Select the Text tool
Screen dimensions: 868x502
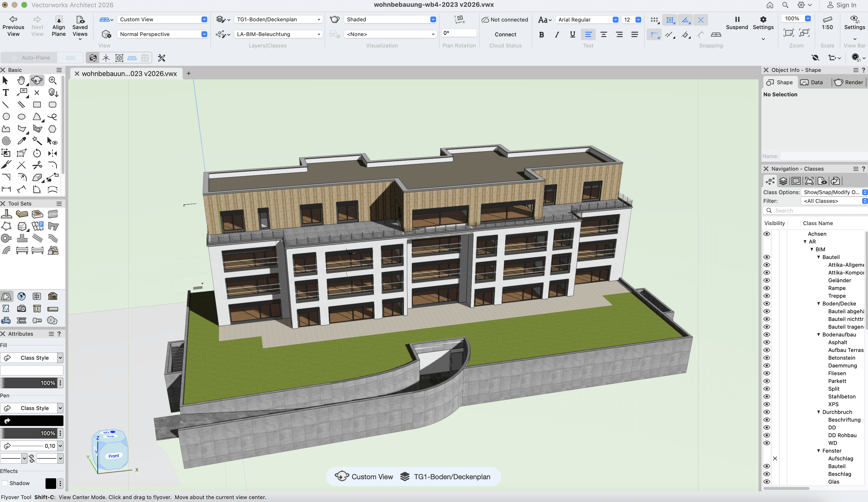pos(6,93)
